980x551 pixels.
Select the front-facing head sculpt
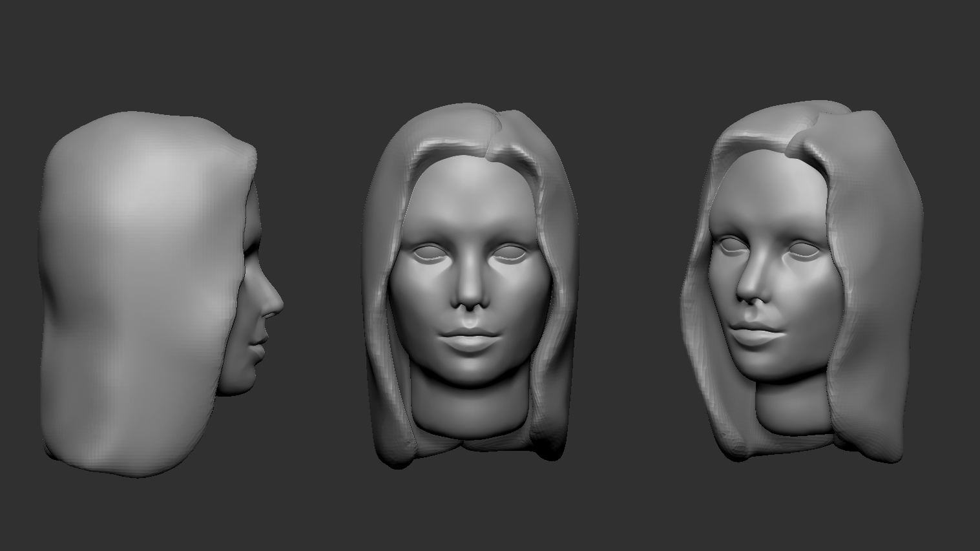(x=470, y=285)
